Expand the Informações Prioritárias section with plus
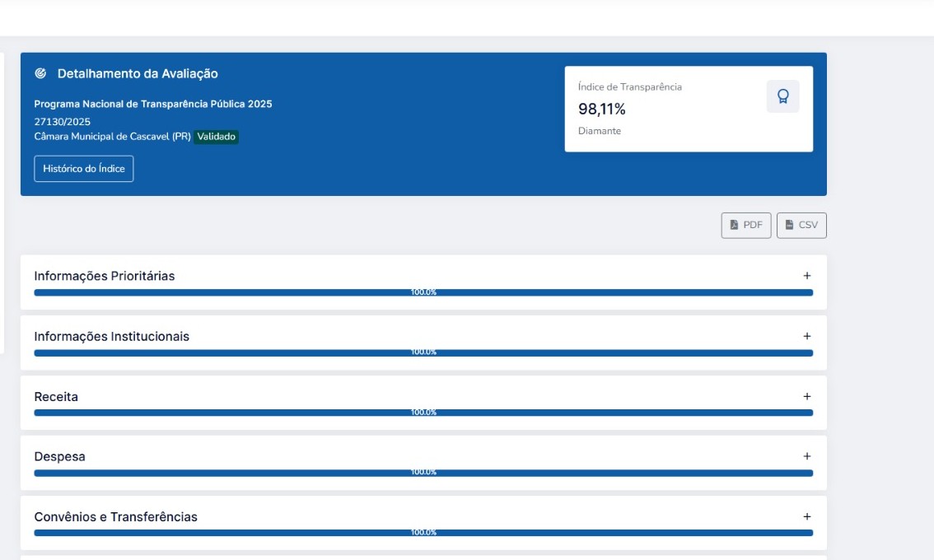This screenshot has width=934, height=560. pos(806,276)
